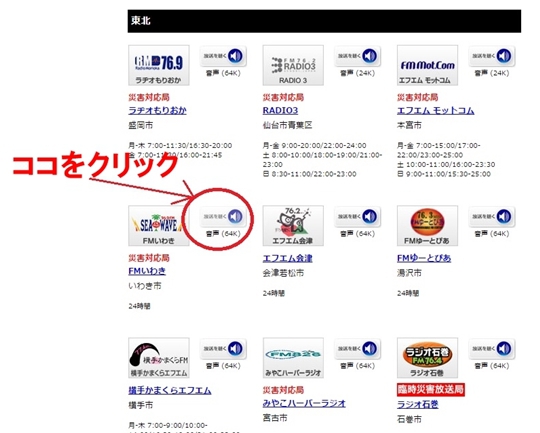Click the 盛岡市 city text
The image size is (540, 433).
pyautogui.click(x=141, y=125)
